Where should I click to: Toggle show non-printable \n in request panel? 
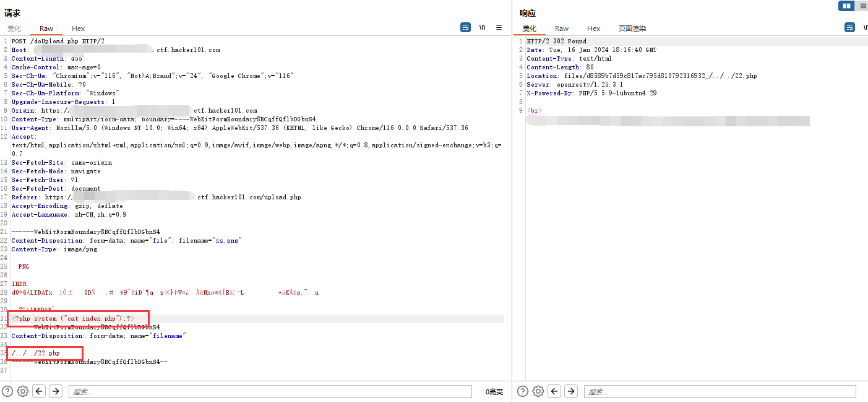tap(483, 27)
